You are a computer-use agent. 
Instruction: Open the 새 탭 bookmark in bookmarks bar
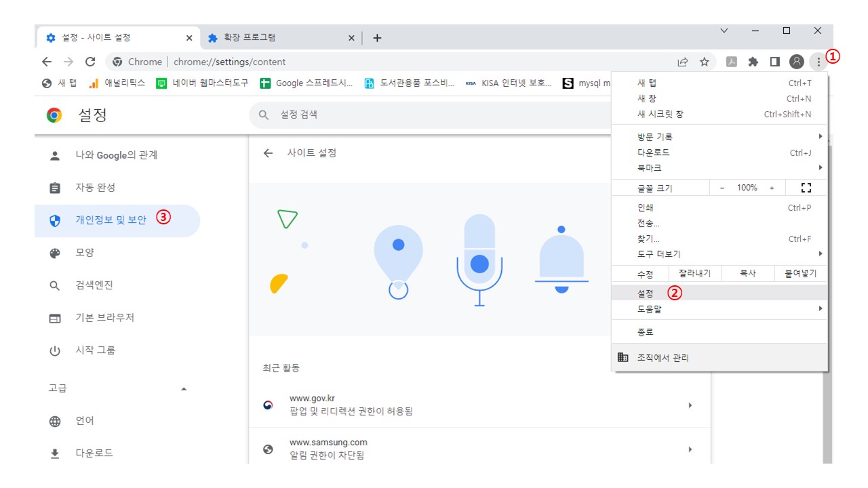[x=60, y=83]
